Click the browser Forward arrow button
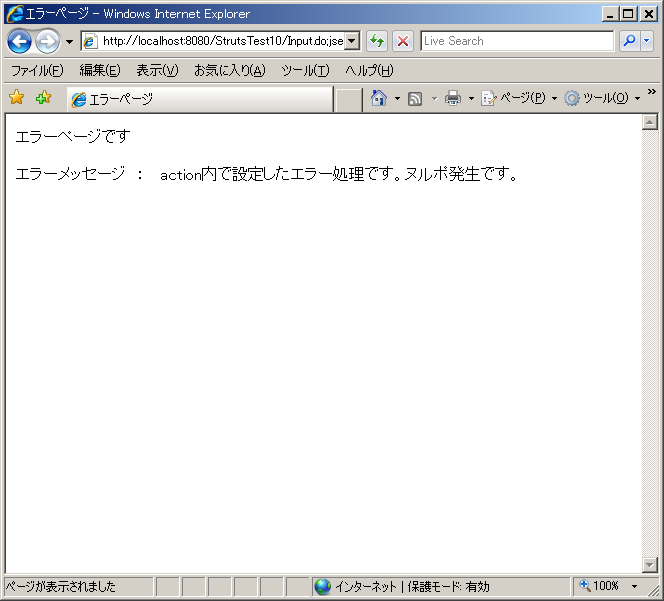This screenshot has height=601, width=664. [47, 42]
